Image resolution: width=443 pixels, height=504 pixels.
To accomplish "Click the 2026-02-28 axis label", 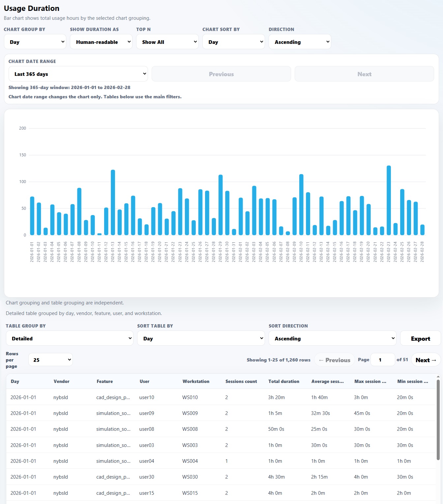I will (x=422, y=252).
